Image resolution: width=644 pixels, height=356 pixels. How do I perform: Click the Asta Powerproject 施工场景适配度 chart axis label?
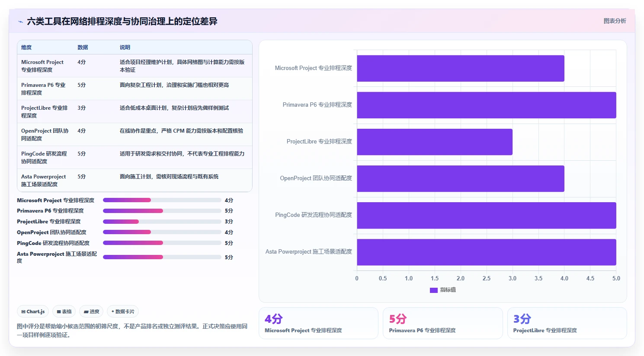309,251
